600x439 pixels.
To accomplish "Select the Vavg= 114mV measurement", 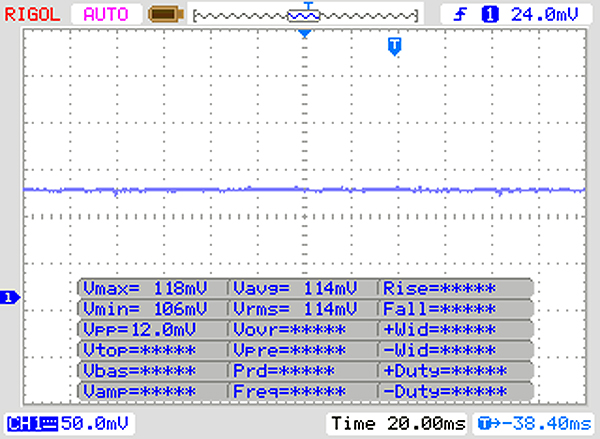I will (303, 288).
